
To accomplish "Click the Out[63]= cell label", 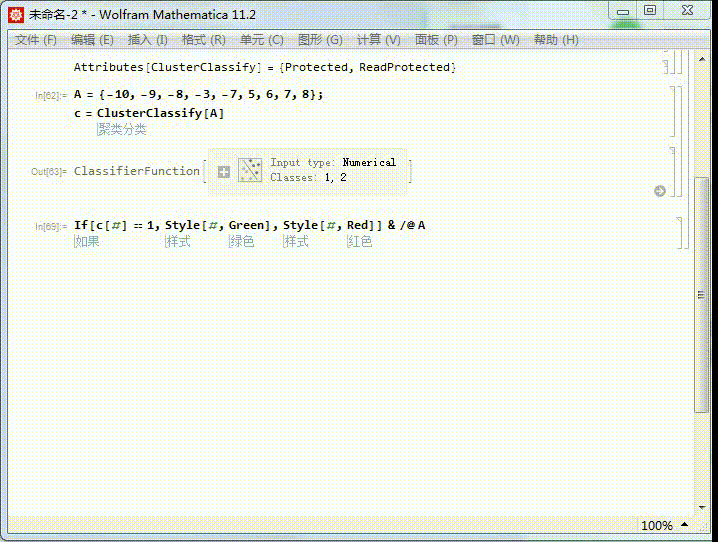I will click(x=49, y=172).
